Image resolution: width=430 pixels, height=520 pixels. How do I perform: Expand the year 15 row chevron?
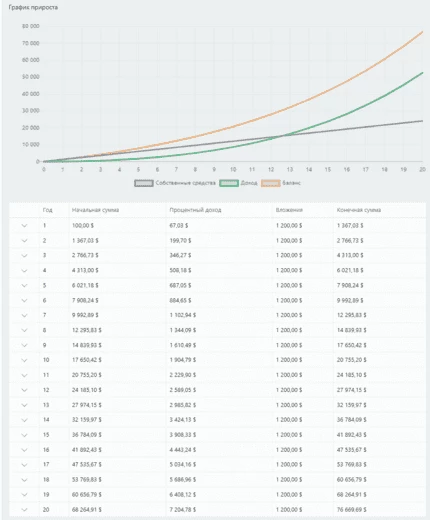(24, 435)
